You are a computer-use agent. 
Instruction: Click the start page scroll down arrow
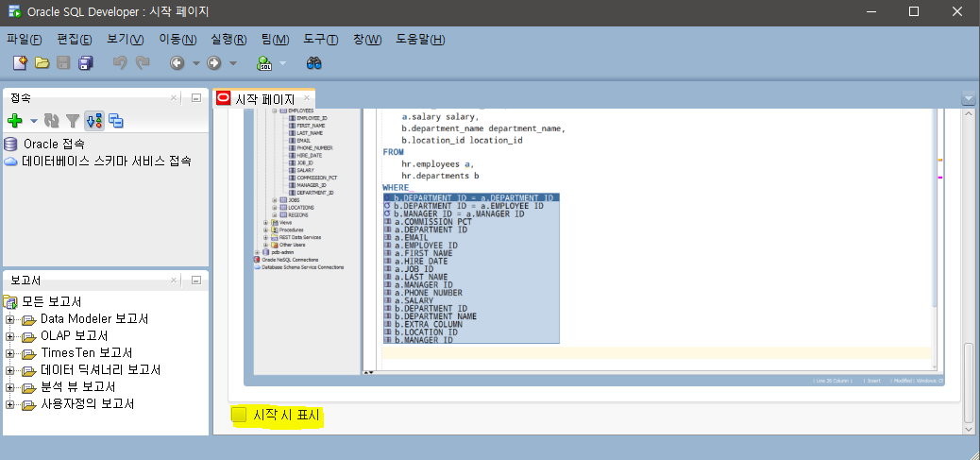coord(969,429)
